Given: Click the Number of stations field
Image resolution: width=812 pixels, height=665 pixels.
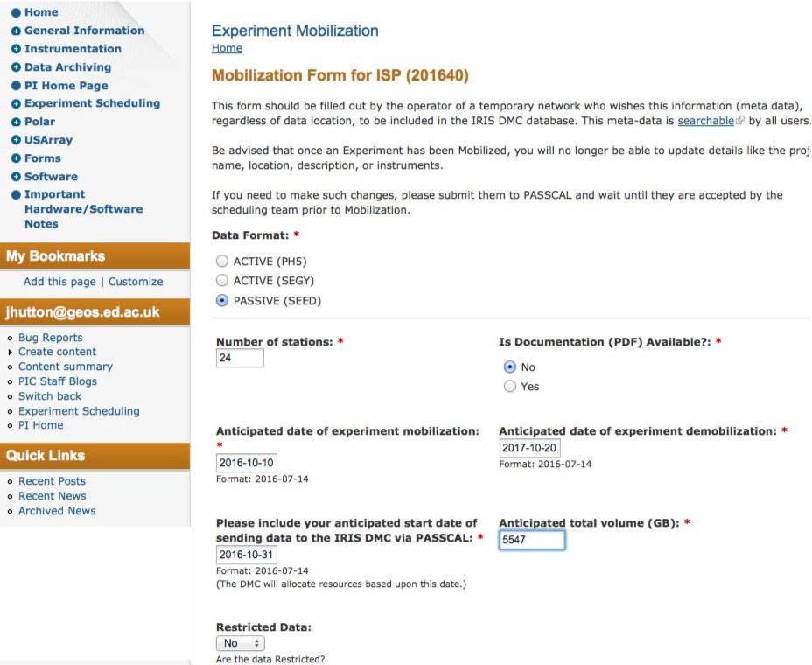Looking at the screenshot, I should (x=240, y=358).
